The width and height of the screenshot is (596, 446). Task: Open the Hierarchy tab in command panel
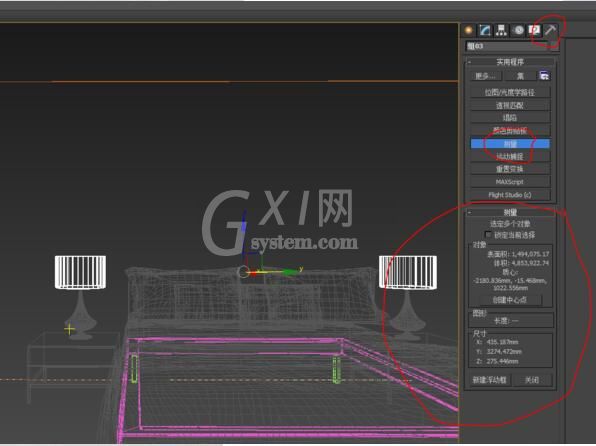(x=501, y=30)
